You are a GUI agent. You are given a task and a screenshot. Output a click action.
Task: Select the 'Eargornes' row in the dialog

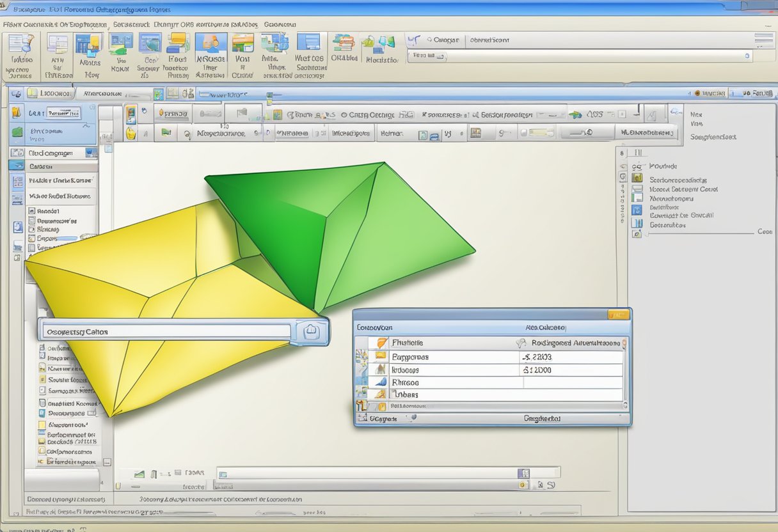pyautogui.click(x=498, y=357)
